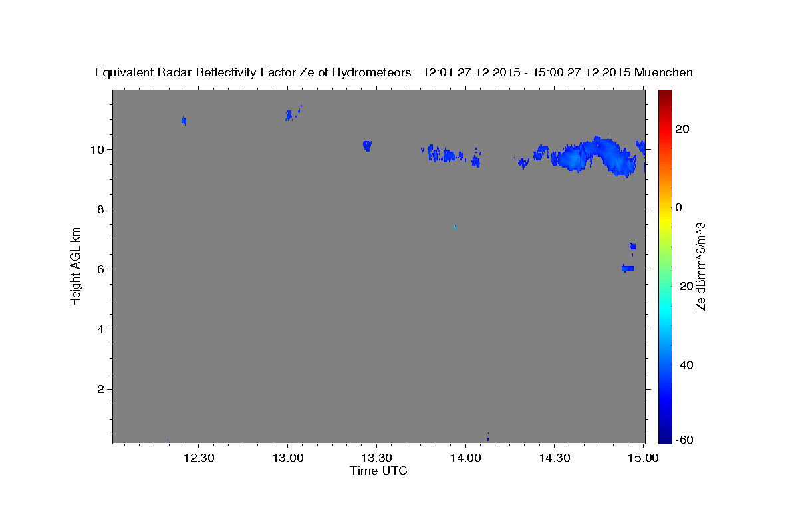This screenshot has width=798, height=532.
Task: Click the "Height AGL km" axis label
Action: point(76,265)
